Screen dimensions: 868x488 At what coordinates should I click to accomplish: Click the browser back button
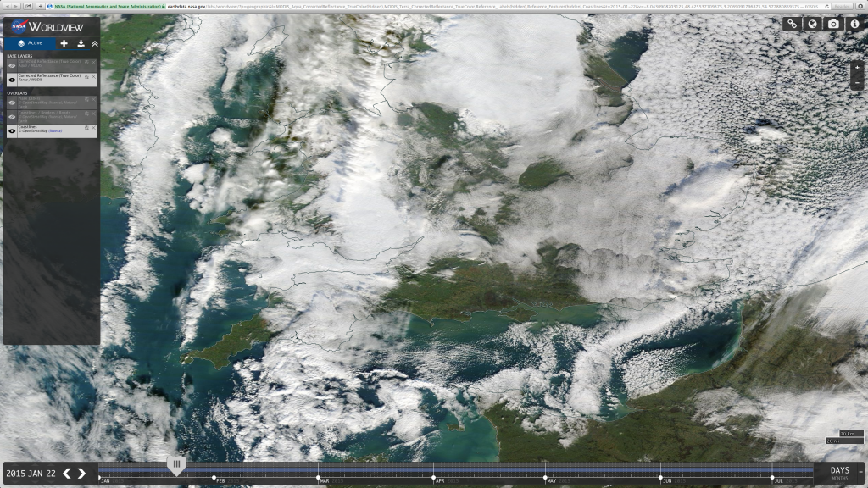[x=7, y=6]
